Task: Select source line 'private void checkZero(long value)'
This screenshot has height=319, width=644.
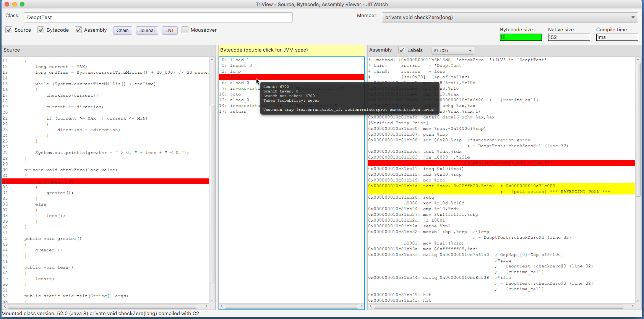Action: tap(71, 170)
